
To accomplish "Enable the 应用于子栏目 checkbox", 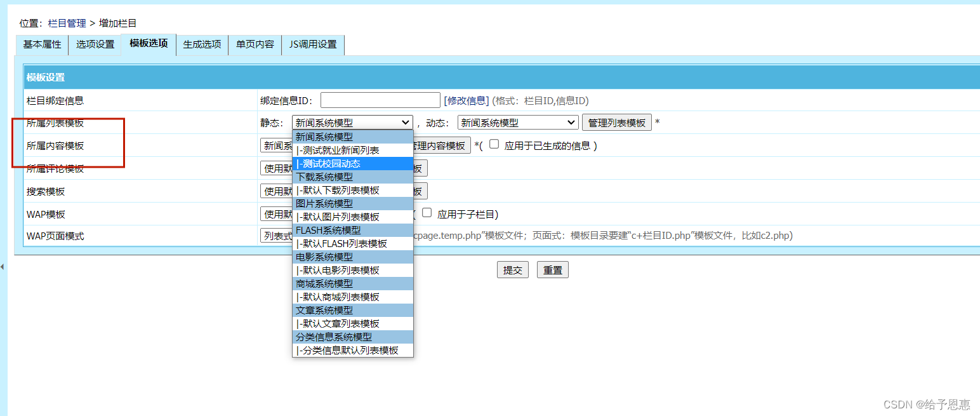I will coord(427,213).
